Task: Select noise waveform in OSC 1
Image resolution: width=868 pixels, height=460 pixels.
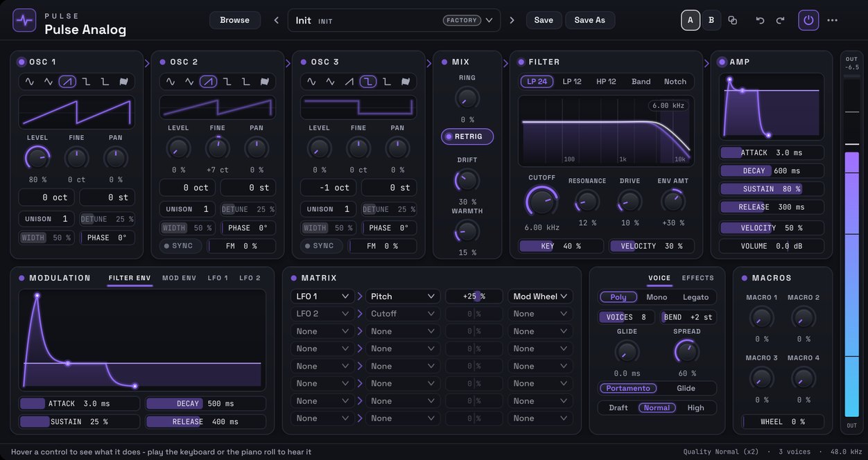Action: (x=123, y=82)
